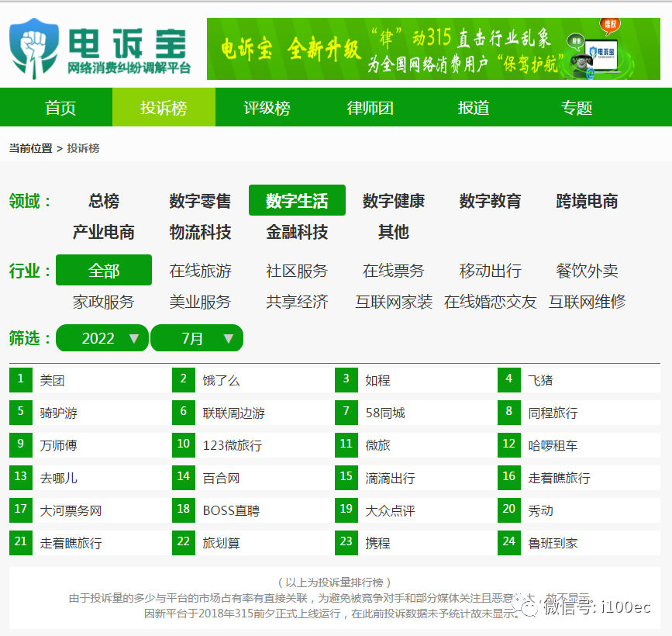Open rank 21 entry 走着瞧旅行
This screenshot has width=672, height=636.
pos(71,544)
